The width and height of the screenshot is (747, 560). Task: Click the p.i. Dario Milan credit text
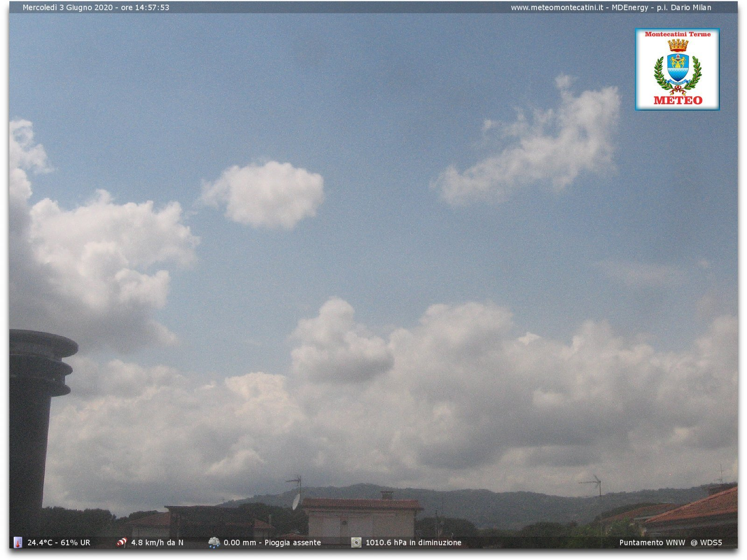point(684,7)
